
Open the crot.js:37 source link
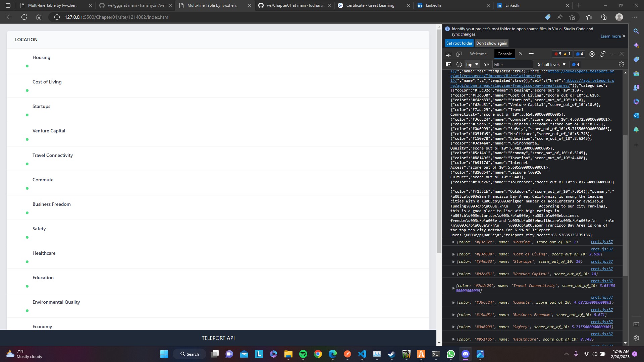tap(602, 242)
